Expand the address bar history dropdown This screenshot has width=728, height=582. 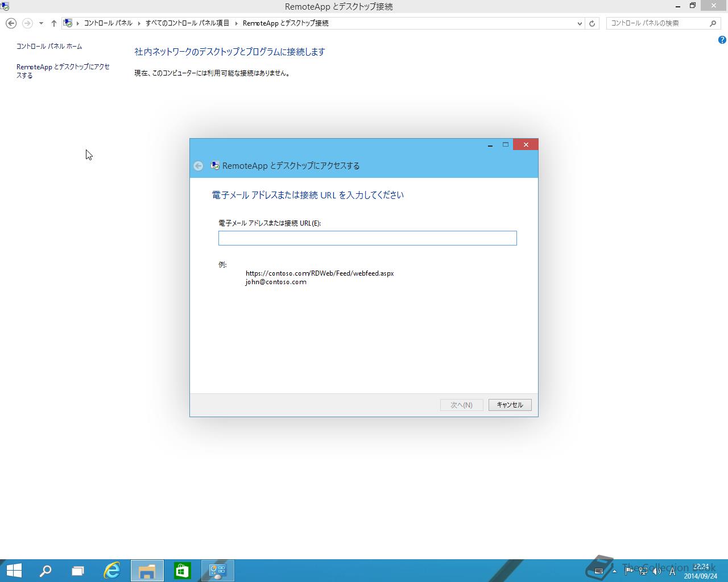coord(580,23)
